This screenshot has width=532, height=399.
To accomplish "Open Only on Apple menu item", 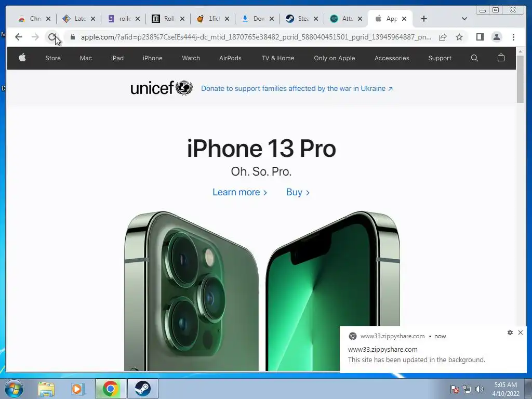I will point(335,58).
